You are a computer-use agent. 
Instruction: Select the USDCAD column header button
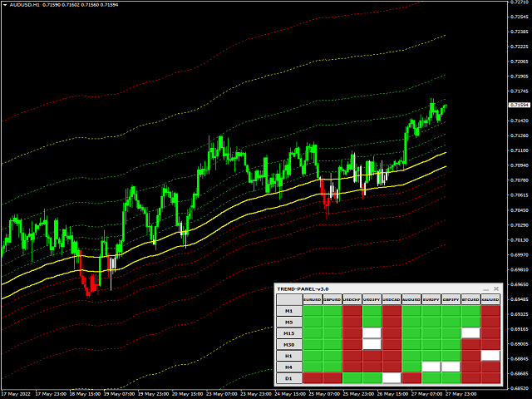pos(392,299)
